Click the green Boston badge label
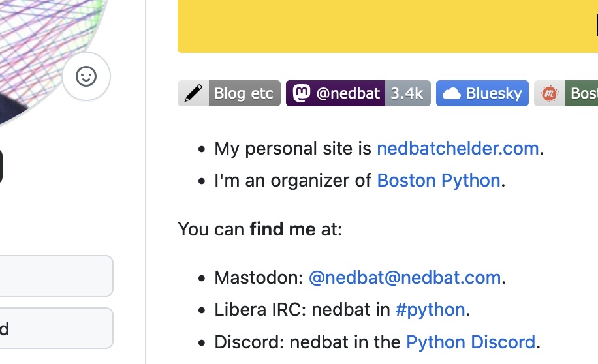This screenshot has height=364, width=598. (583, 93)
